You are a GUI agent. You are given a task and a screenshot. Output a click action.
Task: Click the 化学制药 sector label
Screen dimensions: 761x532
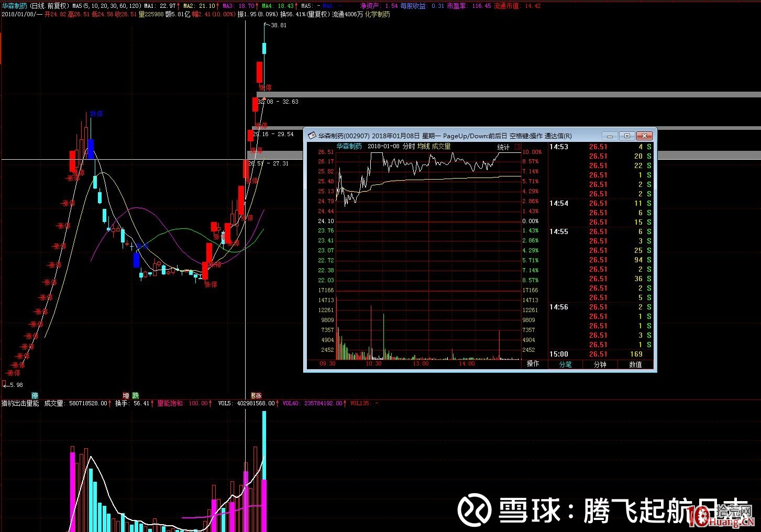point(378,15)
